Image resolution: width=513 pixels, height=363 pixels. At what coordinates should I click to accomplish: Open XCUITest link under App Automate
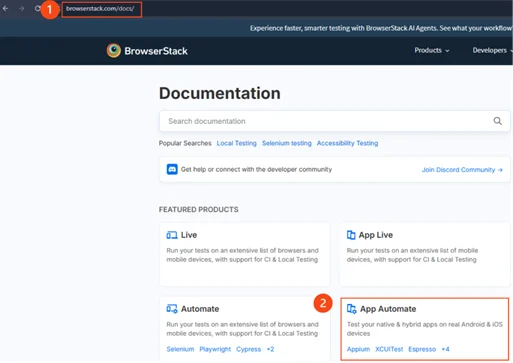tap(389, 349)
